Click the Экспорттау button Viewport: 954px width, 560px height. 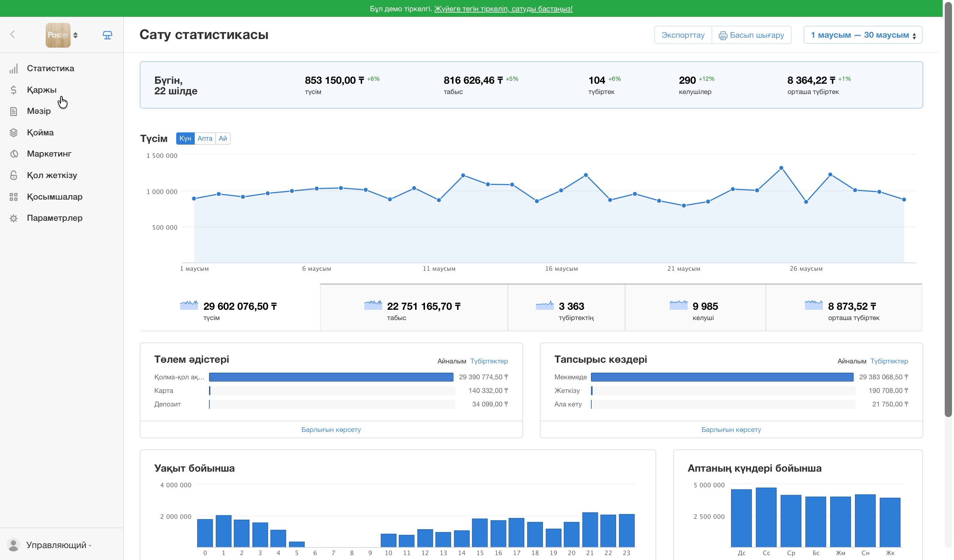tap(683, 35)
